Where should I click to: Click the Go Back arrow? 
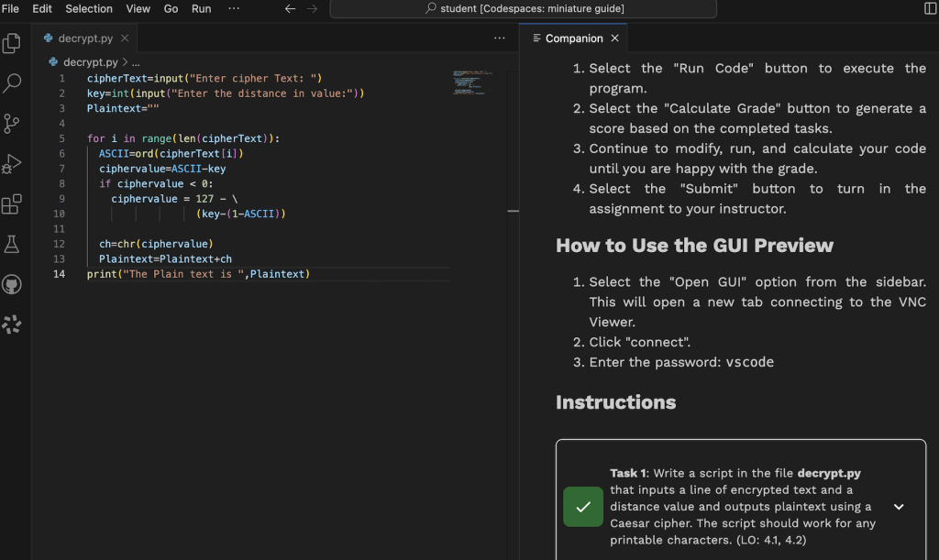[290, 8]
